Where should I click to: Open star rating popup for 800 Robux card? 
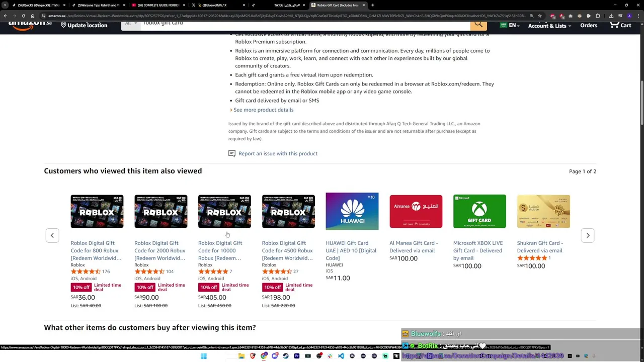[x=86, y=271]
